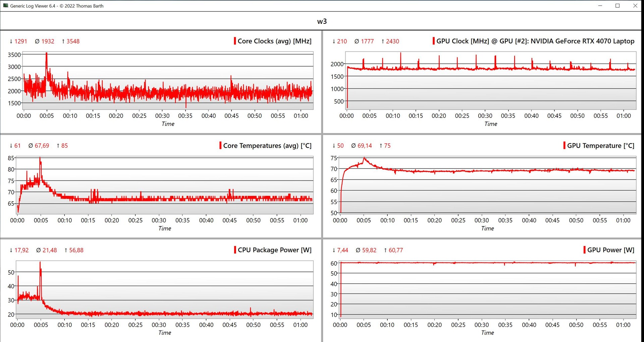
Task: Click the Core Temperatures minimum value 61
Action: tap(17, 146)
